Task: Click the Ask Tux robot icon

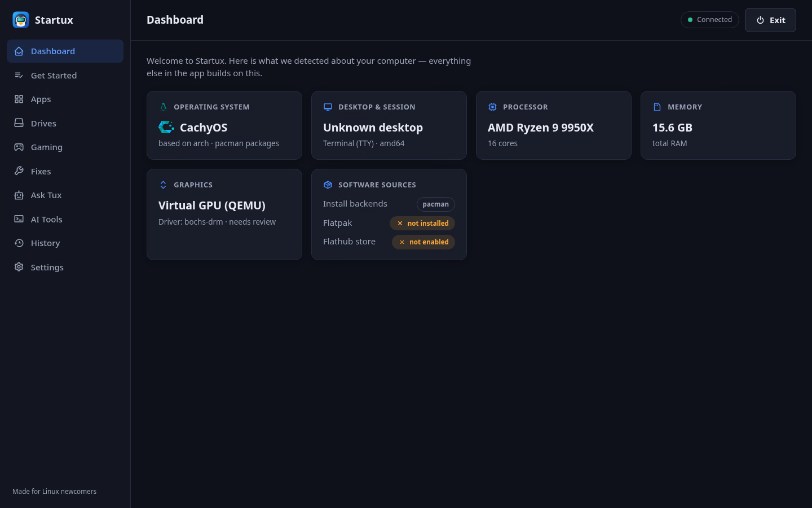Action: click(x=19, y=195)
